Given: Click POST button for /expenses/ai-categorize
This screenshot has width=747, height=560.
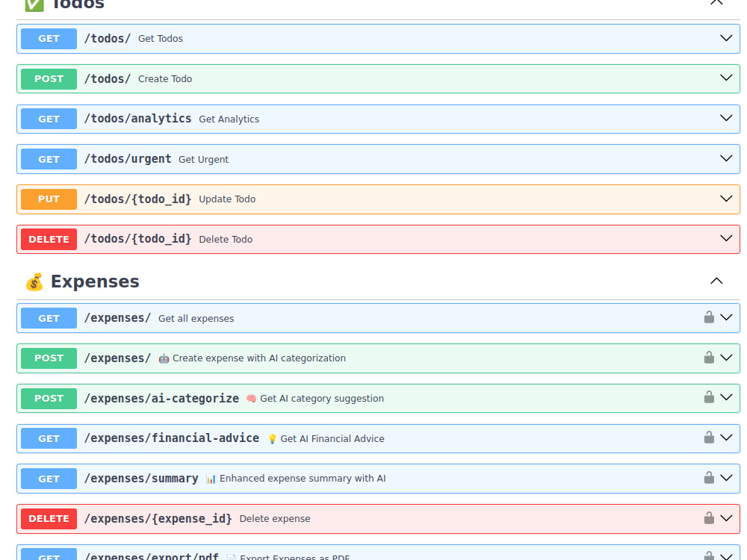Looking at the screenshot, I should click(49, 398).
